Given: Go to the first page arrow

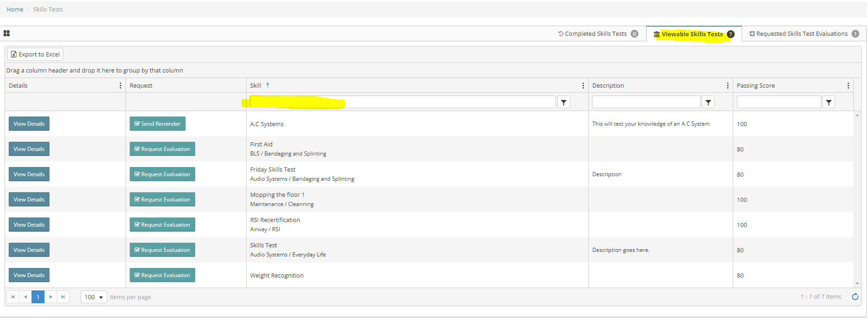Looking at the screenshot, I should 13,297.
